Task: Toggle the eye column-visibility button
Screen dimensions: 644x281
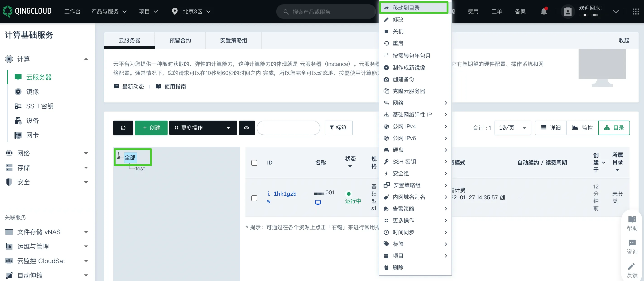Action: click(247, 128)
